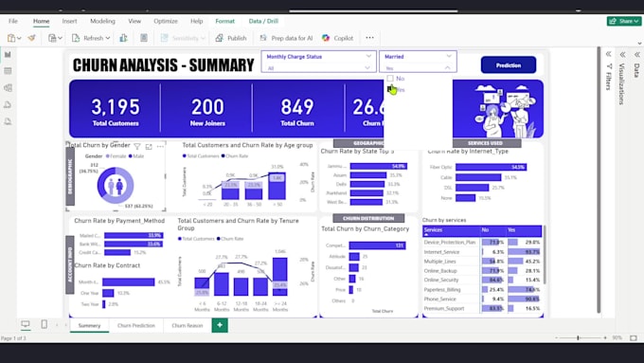Image resolution: width=644 pixels, height=363 pixels.
Task: Open the Get data dropdown arrow
Action: [60, 38]
